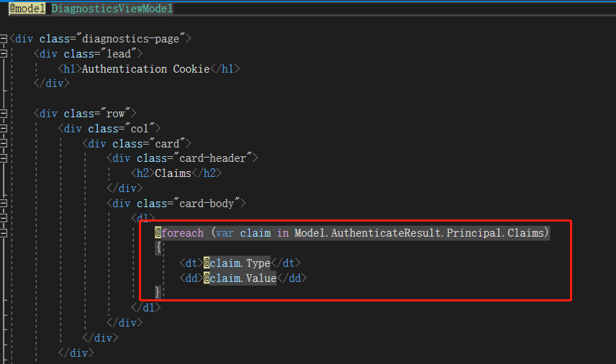Click the closing dl tag

tap(146, 307)
